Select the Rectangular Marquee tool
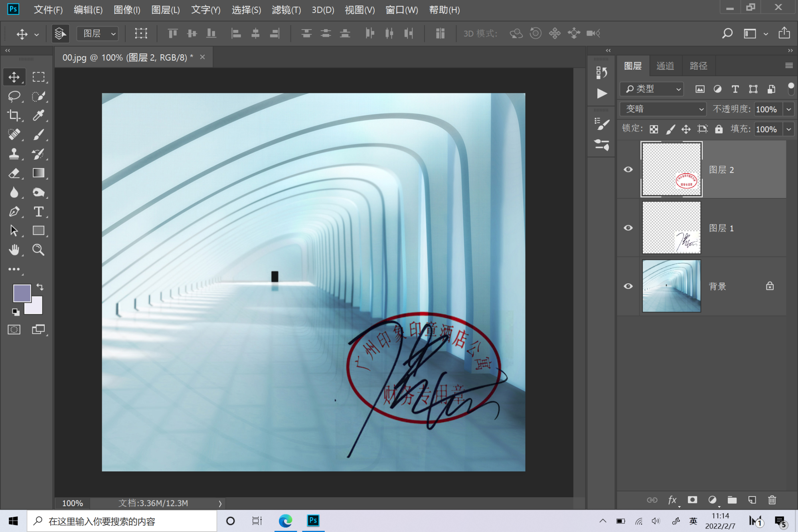 point(38,77)
